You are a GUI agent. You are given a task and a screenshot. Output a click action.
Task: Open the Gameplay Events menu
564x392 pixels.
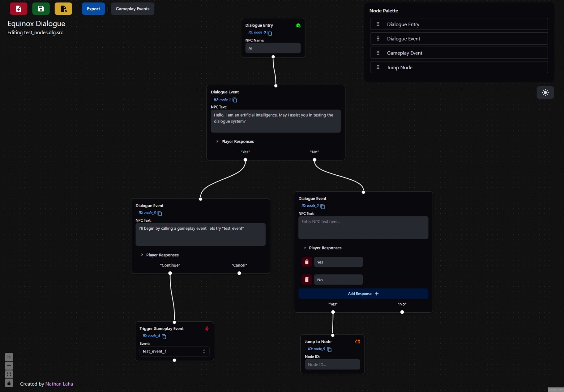pyautogui.click(x=133, y=9)
